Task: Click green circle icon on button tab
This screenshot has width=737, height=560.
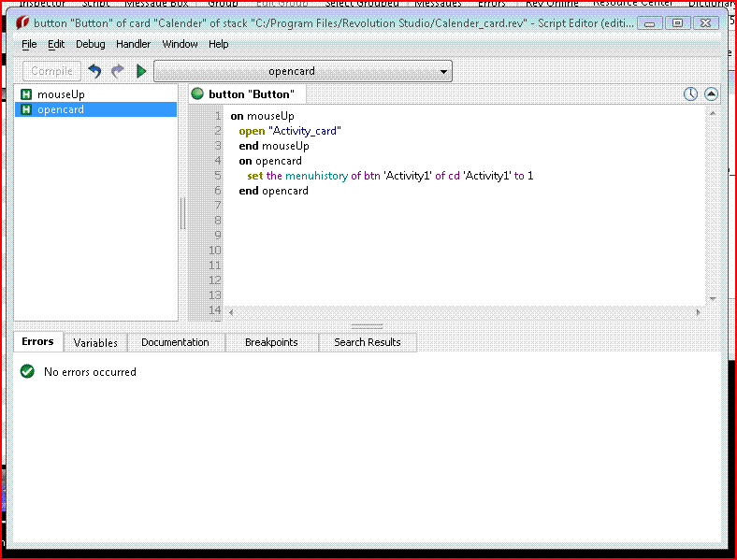Action: click(x=197, y=94)
